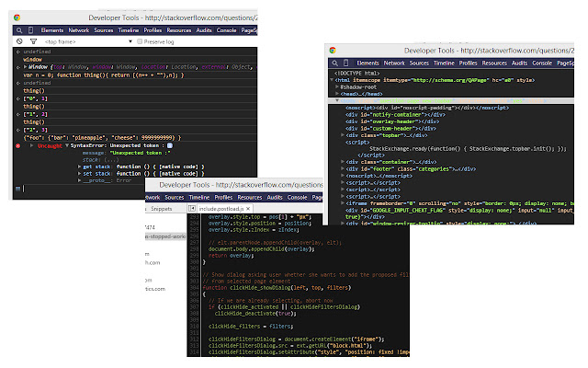Open Network tab in the right Elements window
588x368 pixels.
tap(394, 63)
